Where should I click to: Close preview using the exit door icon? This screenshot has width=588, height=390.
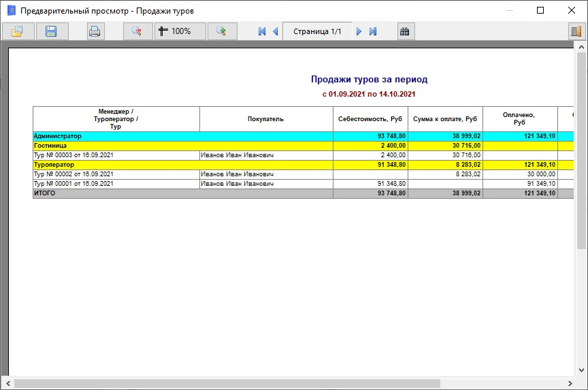tap(577, 31)
